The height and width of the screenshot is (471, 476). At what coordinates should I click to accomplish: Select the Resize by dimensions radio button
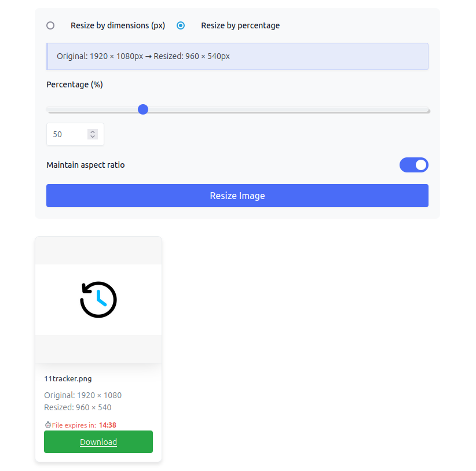[x=50, y=25]
